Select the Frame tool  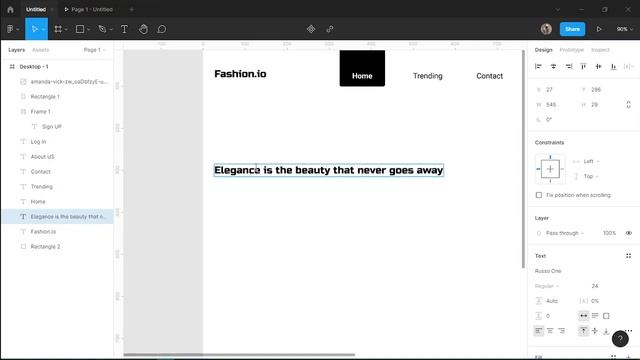[58, 29]
